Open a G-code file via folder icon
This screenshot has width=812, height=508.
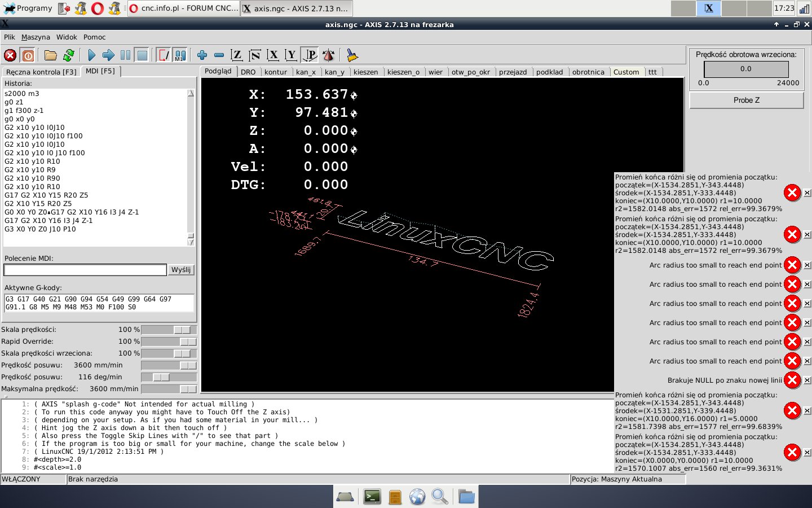pyautogui.click(x=51, y=55)
